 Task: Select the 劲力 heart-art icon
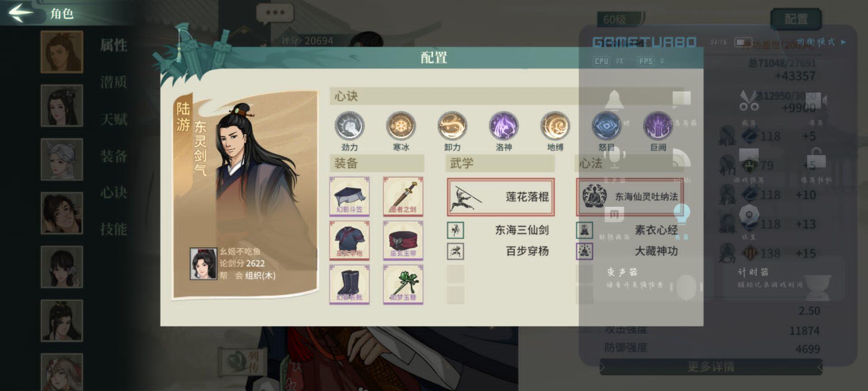(x=349, y=126)
